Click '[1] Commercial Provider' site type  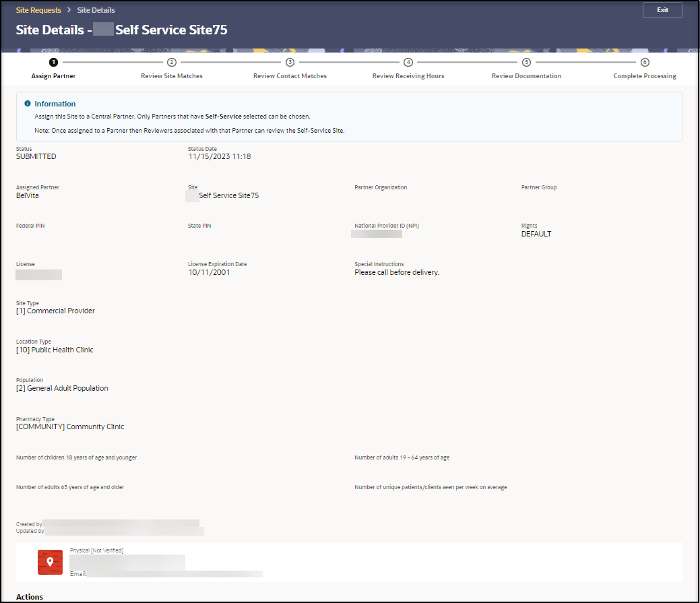pos(55,311)
